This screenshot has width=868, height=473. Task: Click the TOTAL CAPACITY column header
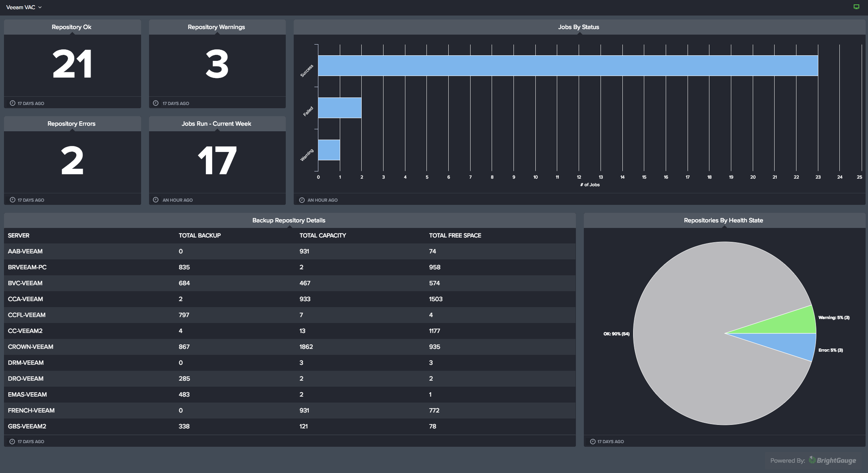point(323,236)
